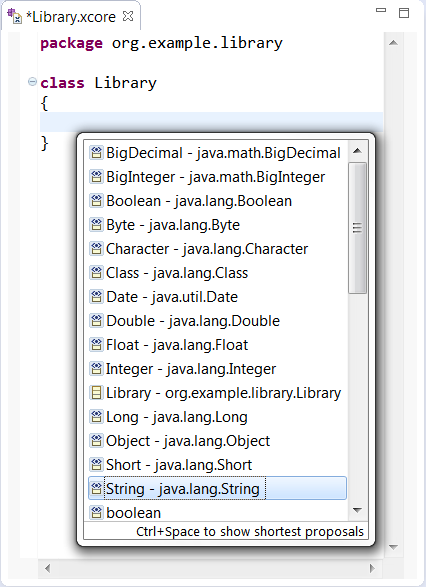Select lowercase boolean primitive proposal

tap(217, 512)
